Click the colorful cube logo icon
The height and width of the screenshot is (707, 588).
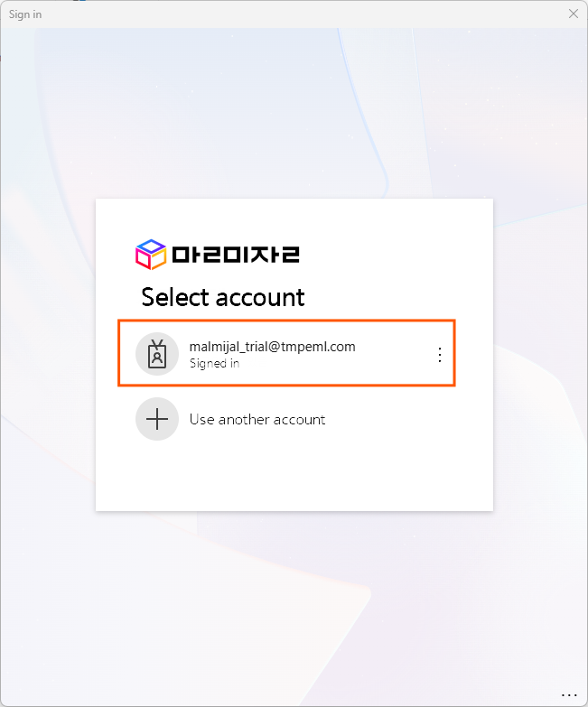point(151,255)
